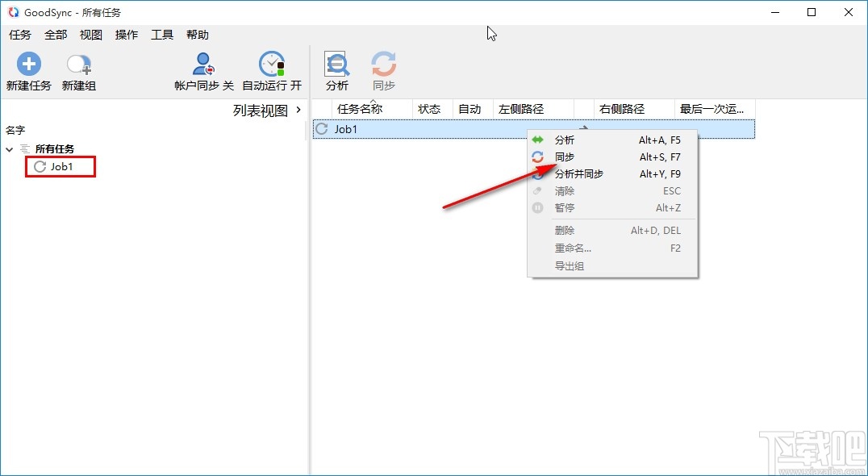Maximize the GoodSync window
This screenshot has height=476, width=868.
tap(812, 12)
